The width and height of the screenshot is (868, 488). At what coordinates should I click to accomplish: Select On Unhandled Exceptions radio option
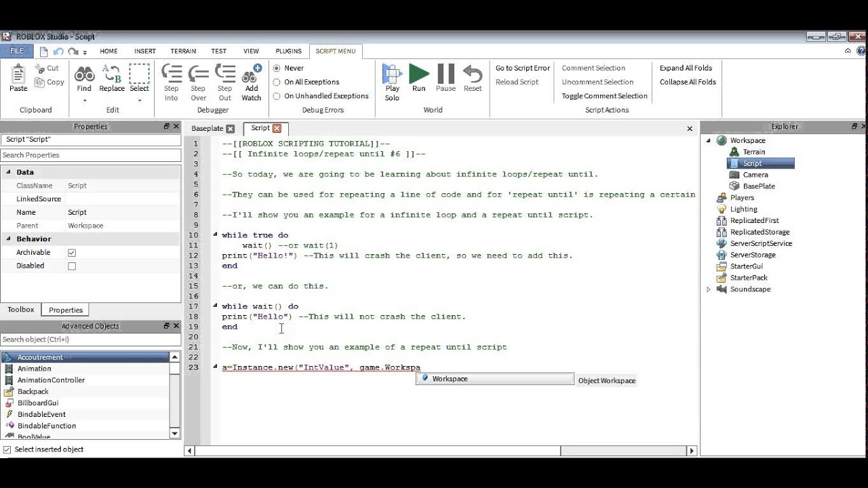click(277, 96)
